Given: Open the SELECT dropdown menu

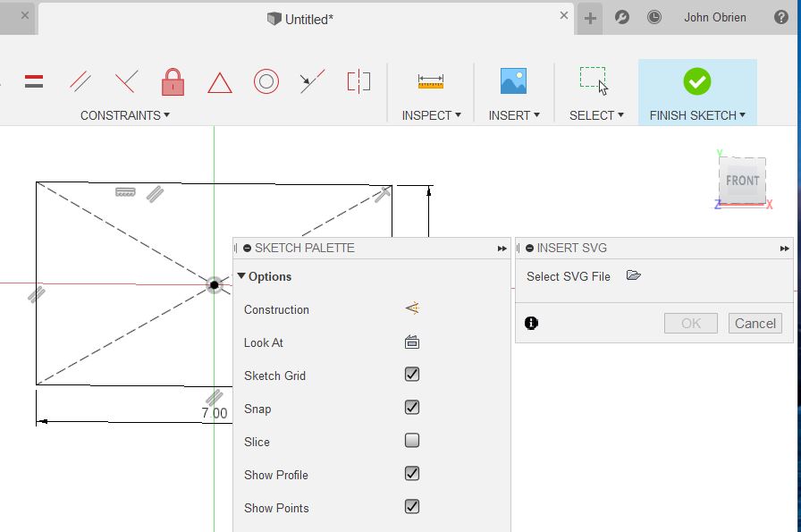Looking at the screenshot, I should pos(596,115).
